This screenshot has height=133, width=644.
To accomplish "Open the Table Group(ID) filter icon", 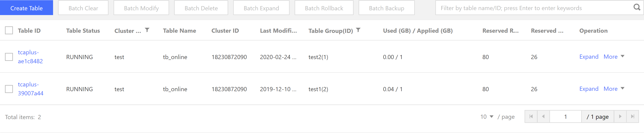I will (358, 30).
